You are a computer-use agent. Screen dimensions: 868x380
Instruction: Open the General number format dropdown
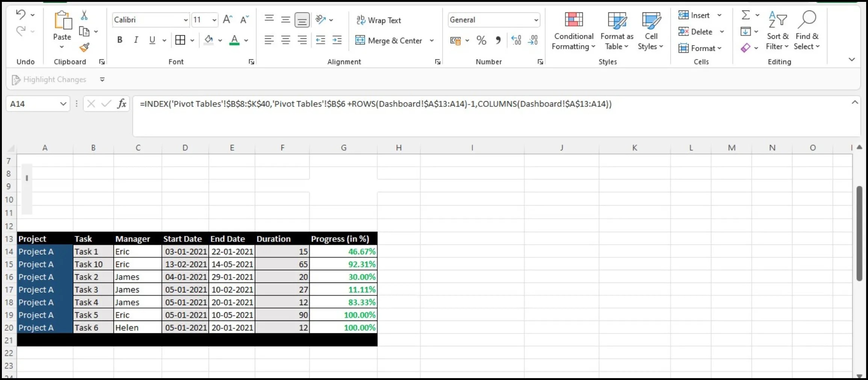click(535, 20)
